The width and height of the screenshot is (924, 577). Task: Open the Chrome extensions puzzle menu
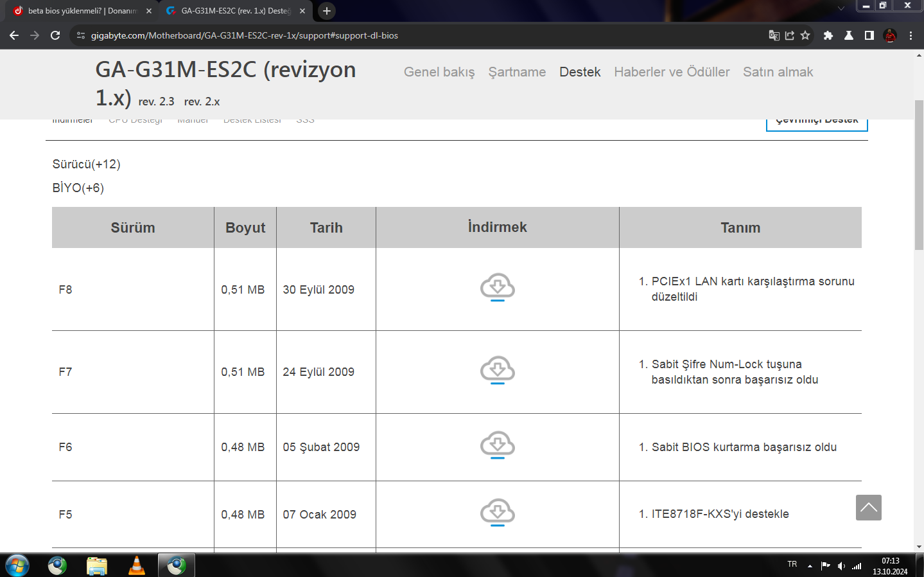pos(828,35)
